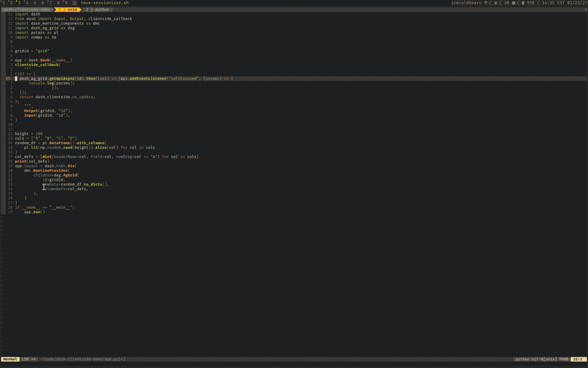Screen dimensions: 588x368
Task: Click the Normal mode indicator in statusline
Action: (10, 359)
